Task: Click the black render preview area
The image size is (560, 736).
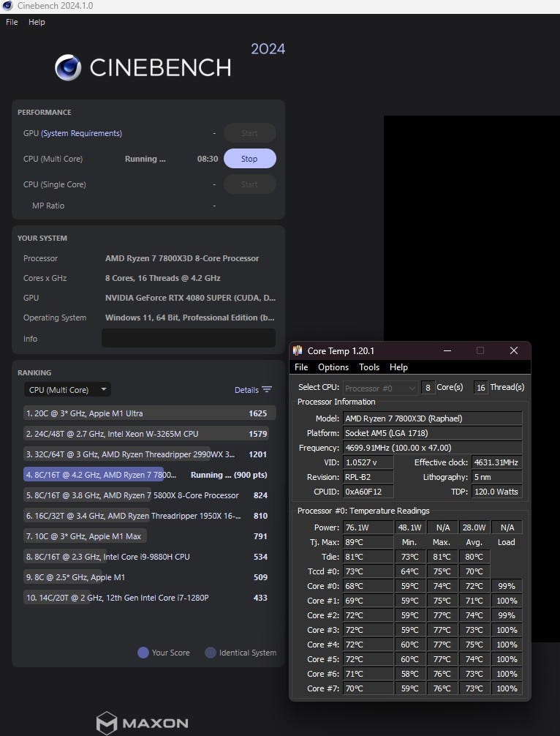Action: pyautogui.click(x=472, y=230)
